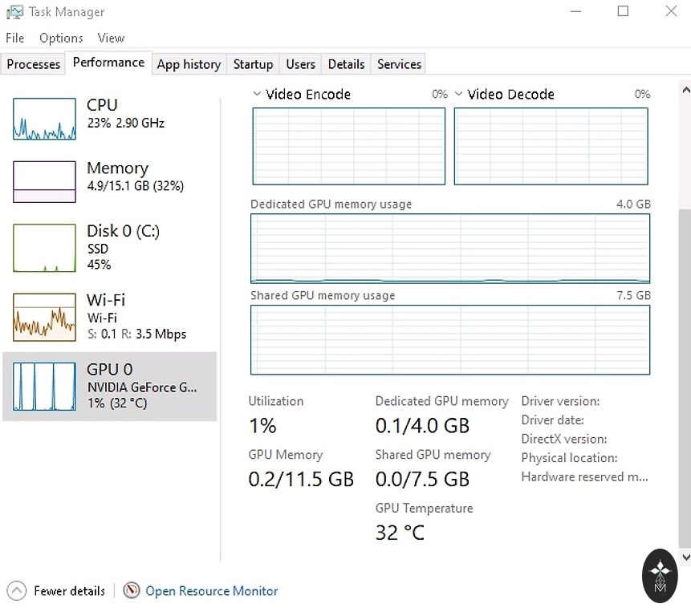Select the CPU usage graph thumbnail
Screen dimensions: 691x616
tap(43, 119)
